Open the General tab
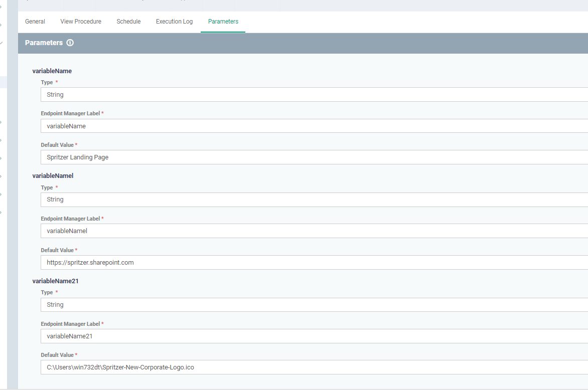The width and height of the screenshot is (588, 390). [35, 22]
